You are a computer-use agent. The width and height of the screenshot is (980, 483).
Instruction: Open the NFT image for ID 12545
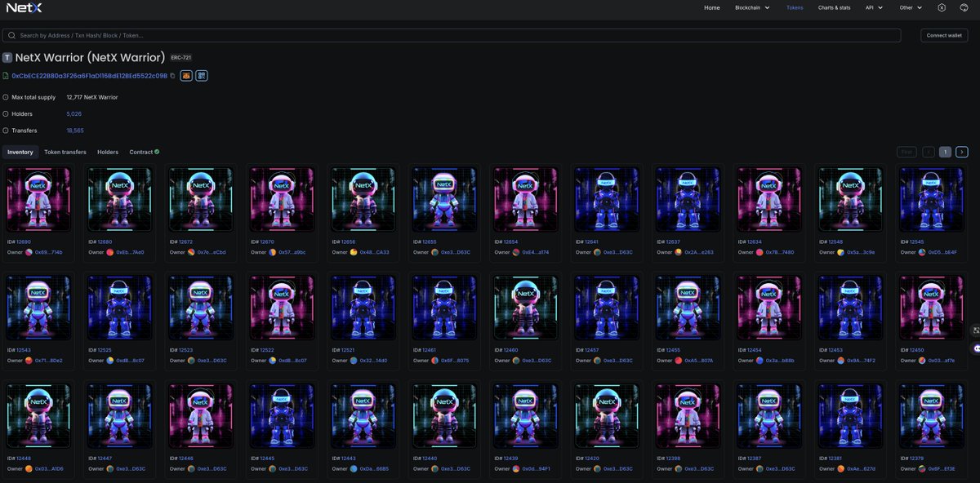(930, 200)
